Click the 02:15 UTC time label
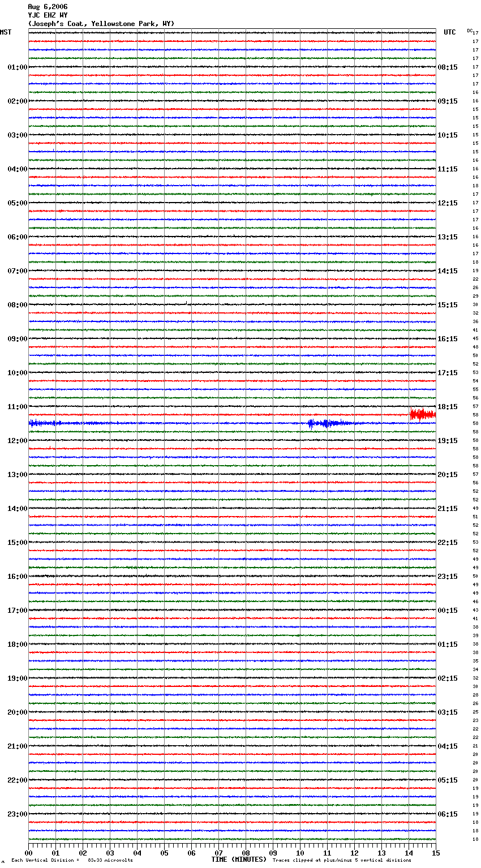Viewport: 481px width, 868px height. click(x=448, y=678)
